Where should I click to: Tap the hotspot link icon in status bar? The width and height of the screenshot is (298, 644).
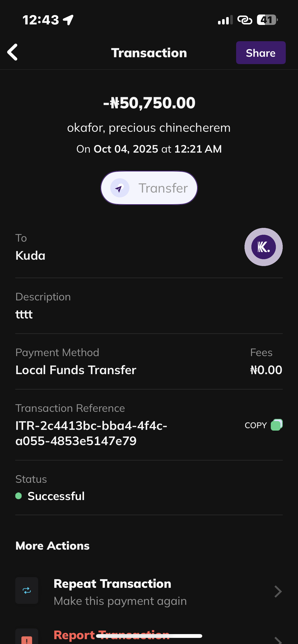point(245,20)
